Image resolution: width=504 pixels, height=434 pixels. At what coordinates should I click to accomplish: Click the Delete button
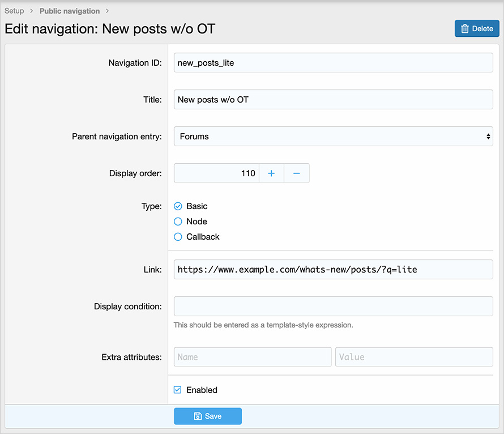point(477,29)
